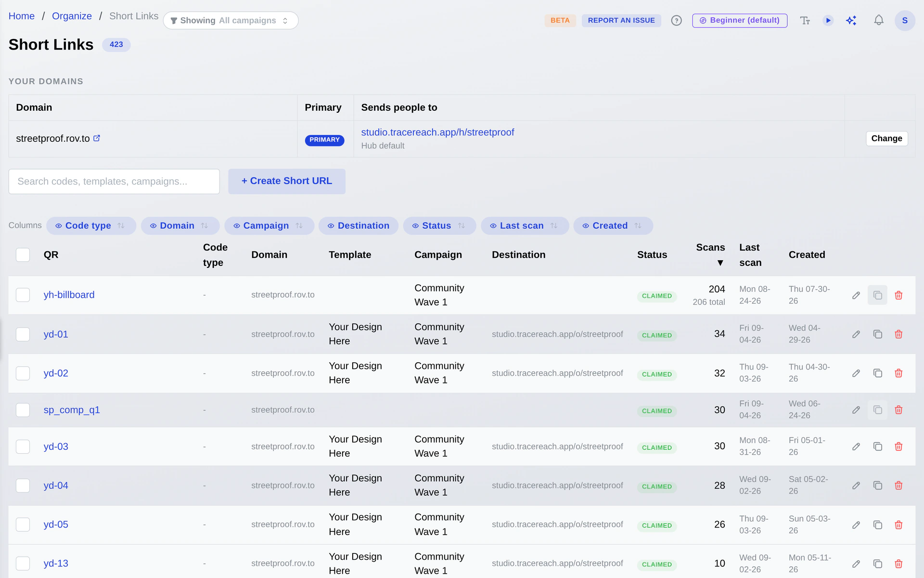Select the yd-05 row checkbox
The height and width of the screenshot is (578, 924).
click(x=23, y=525)
